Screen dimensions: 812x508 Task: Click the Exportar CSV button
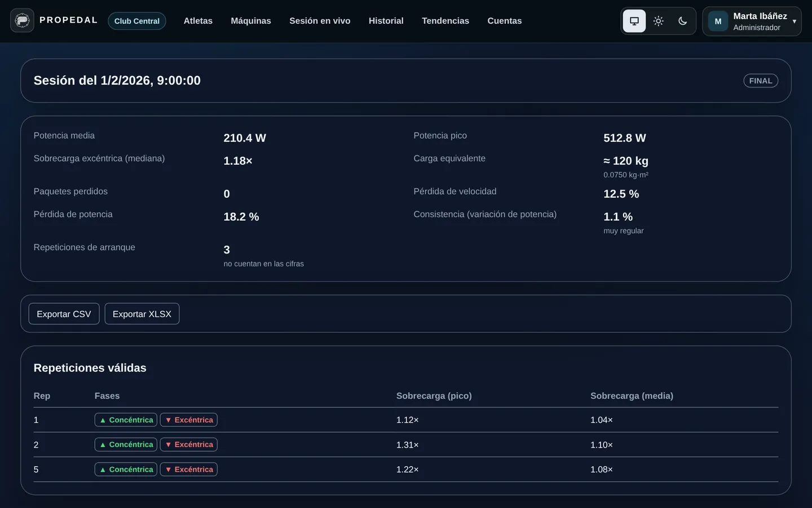pyautogui.click(x=64, y=314)
